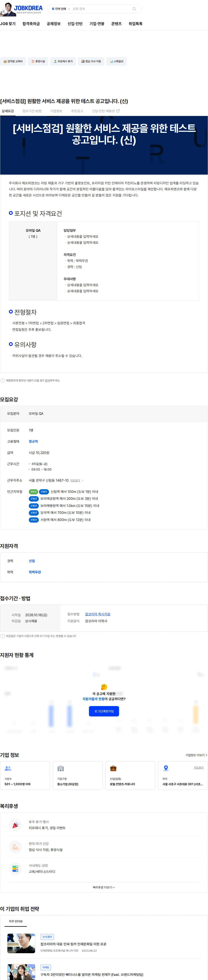Open the 공채정보 menu
Screen dimensions: 208x980
pyautogui.click(x=54, y=24)
